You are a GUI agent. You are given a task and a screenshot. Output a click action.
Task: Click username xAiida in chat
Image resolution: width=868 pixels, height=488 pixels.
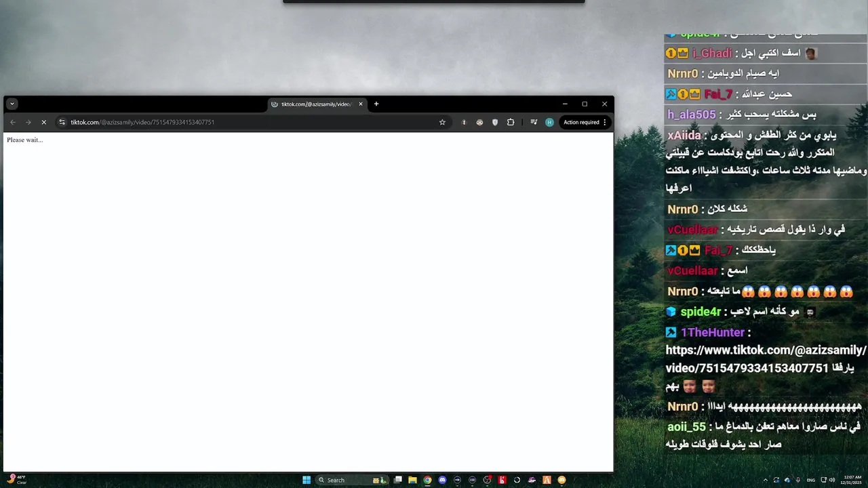684,136
